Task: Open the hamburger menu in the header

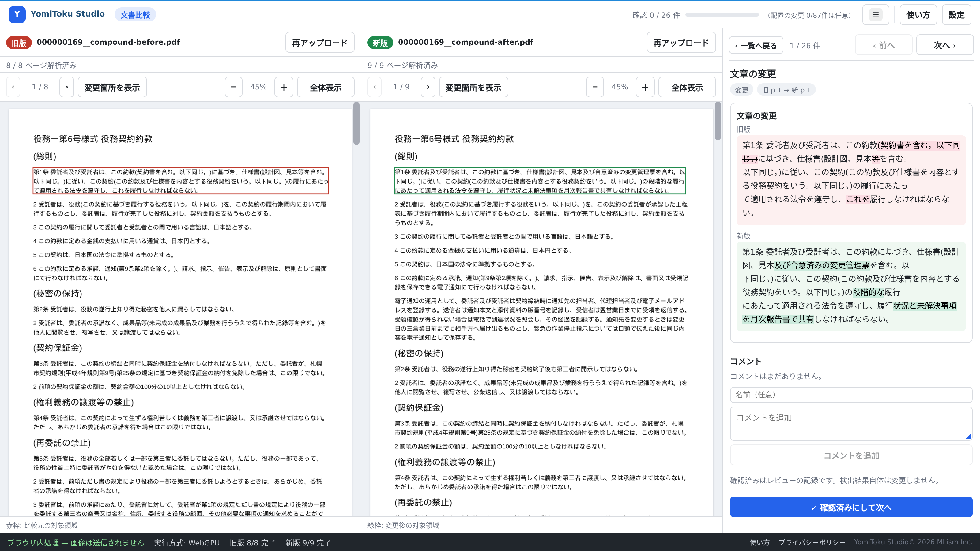Action: [875, 15]
